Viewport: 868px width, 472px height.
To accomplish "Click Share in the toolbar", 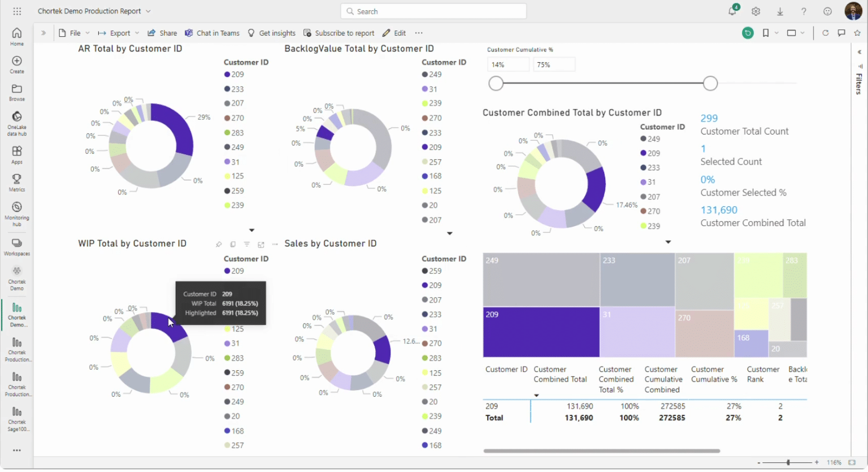I will pyautogui.click(x=162, y=33).
